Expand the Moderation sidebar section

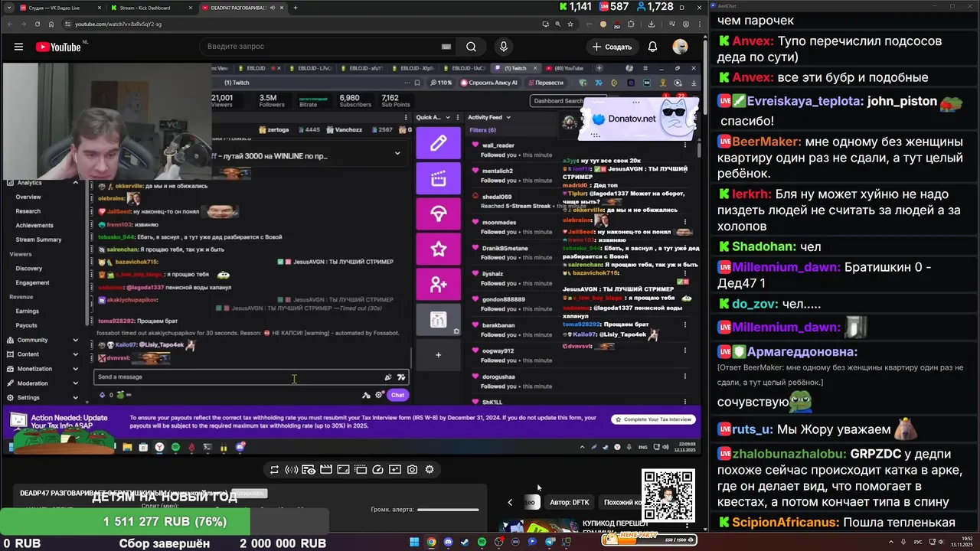75,383
